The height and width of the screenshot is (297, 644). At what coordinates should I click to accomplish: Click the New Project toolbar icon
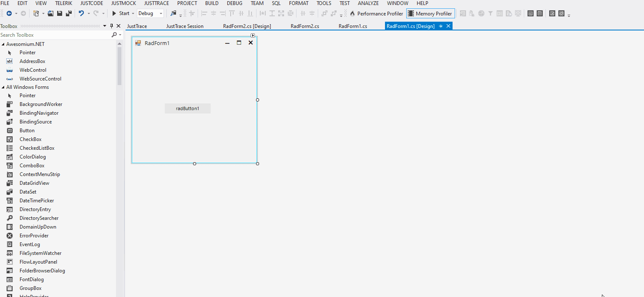[x=36, y=13]
